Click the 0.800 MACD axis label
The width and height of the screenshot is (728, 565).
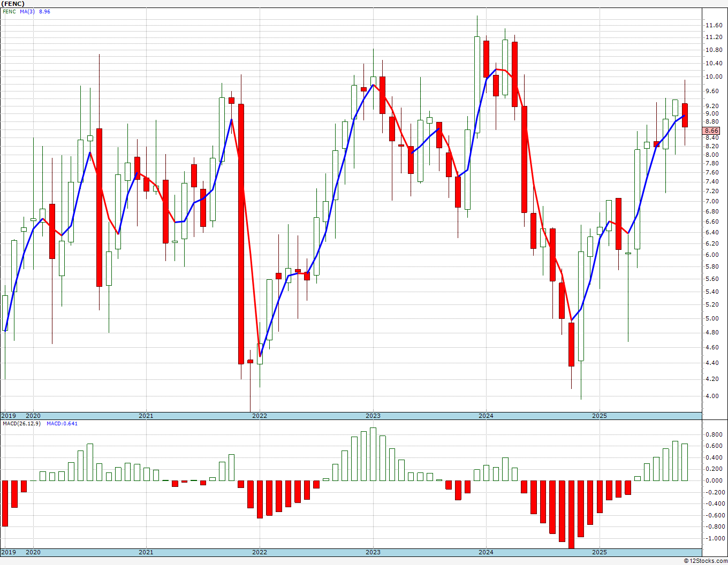(715, 434)
